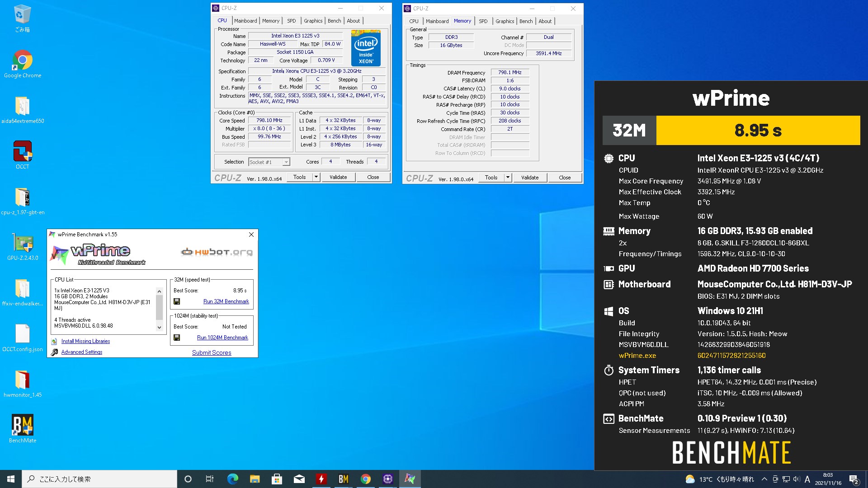Open Advanced Settings link in wPrime
Image resolution: width=868 pixels, height=488 pixels.
[82, 352]
